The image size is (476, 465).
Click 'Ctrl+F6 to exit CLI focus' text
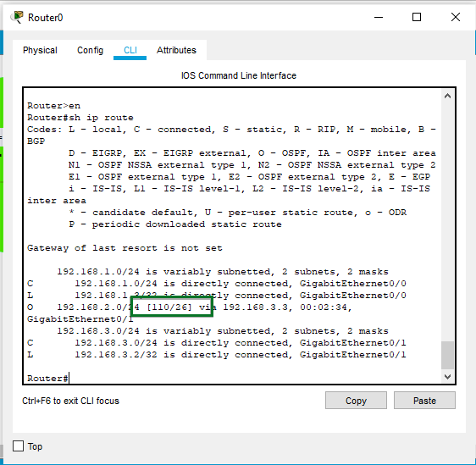(70, 401)
